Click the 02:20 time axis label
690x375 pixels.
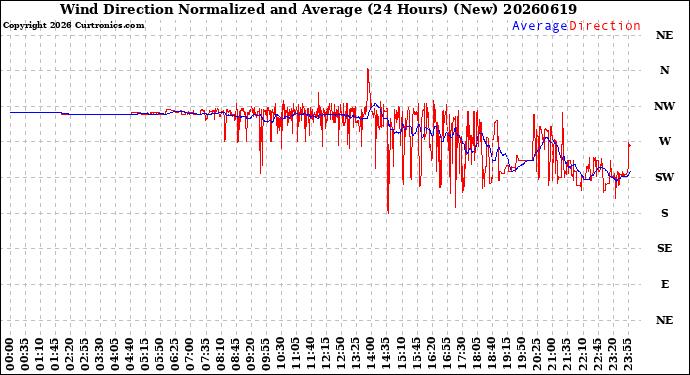click(x=70, y=355)
